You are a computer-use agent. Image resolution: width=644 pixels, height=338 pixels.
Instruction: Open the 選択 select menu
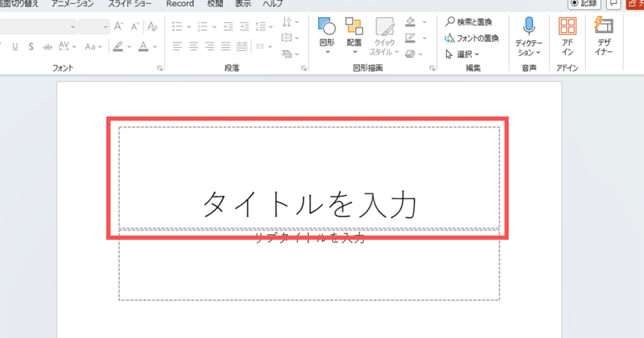462,54
